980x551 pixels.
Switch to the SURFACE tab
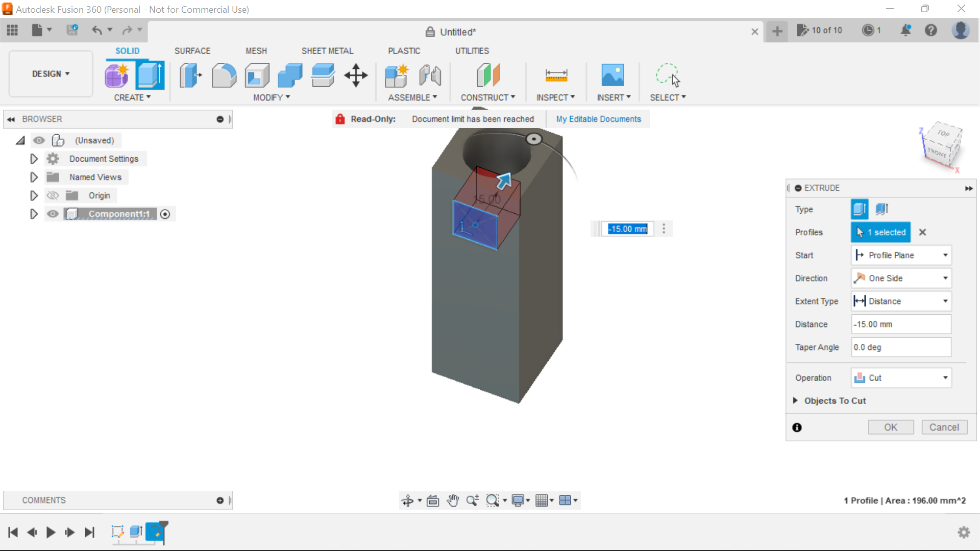(x=192, y=51)
